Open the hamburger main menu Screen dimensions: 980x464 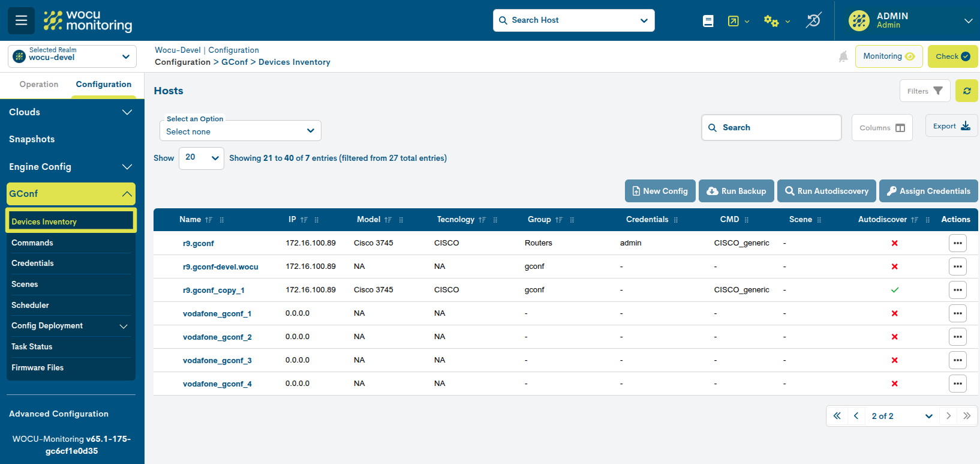[x=21, y=20]
